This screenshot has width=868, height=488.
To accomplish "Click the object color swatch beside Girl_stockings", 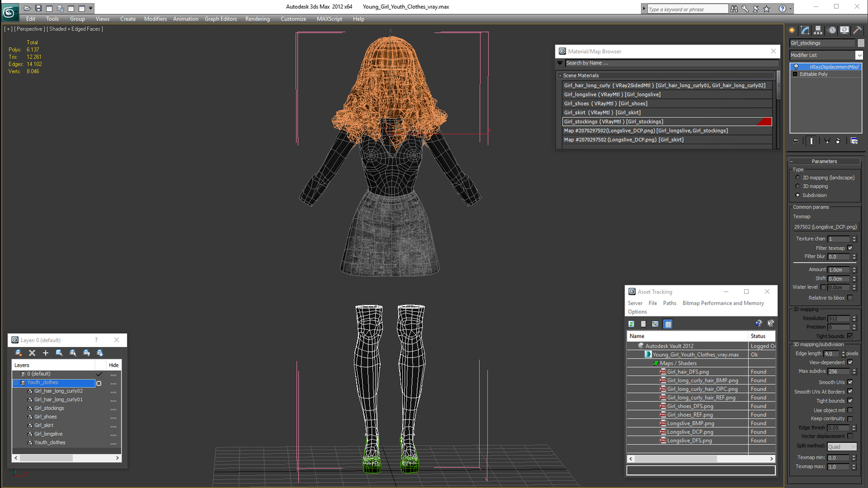I will coord(861,43).
